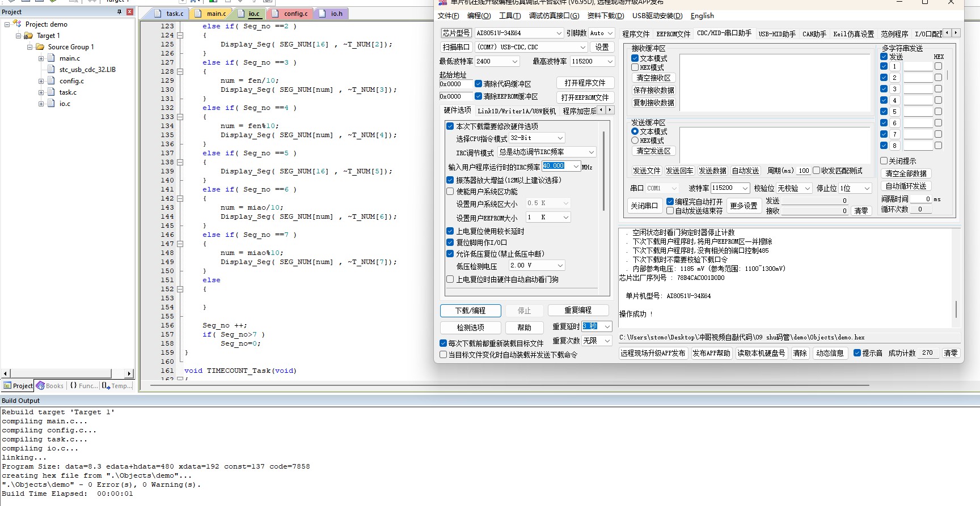Expand config.c node in the project tree

[41, 81]
